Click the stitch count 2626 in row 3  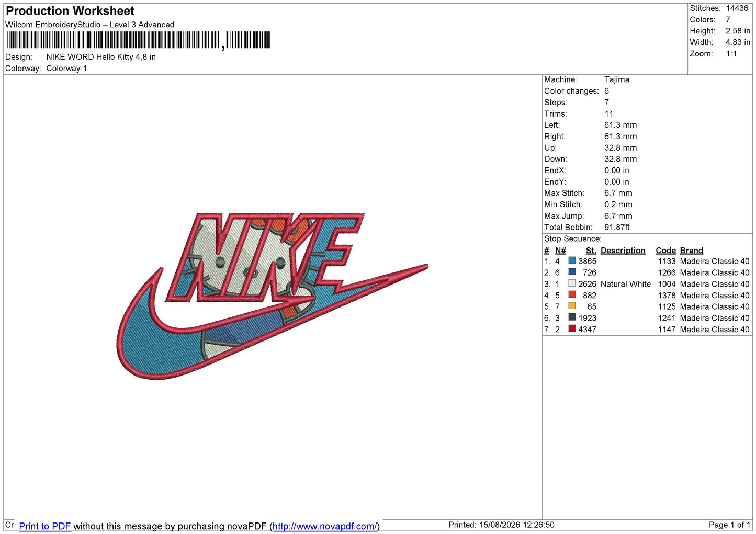587,284
